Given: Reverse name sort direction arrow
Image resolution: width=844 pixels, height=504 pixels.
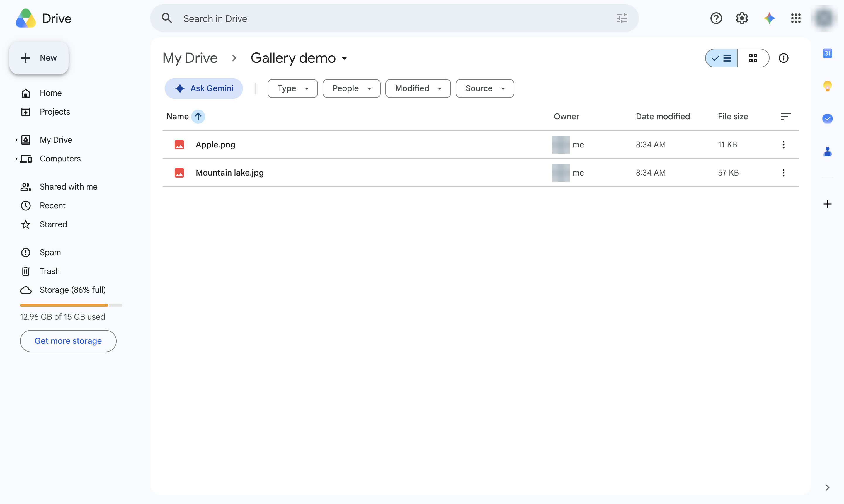Looking at the screenshot, I should 198,117.
